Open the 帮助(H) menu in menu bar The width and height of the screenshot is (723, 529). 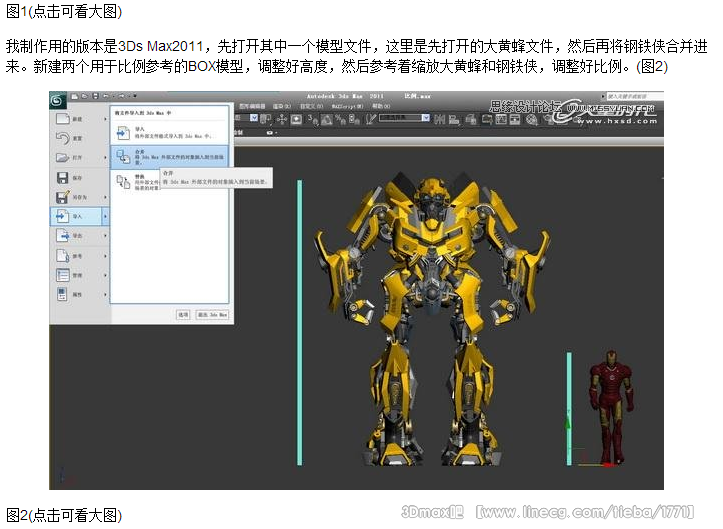381,106
